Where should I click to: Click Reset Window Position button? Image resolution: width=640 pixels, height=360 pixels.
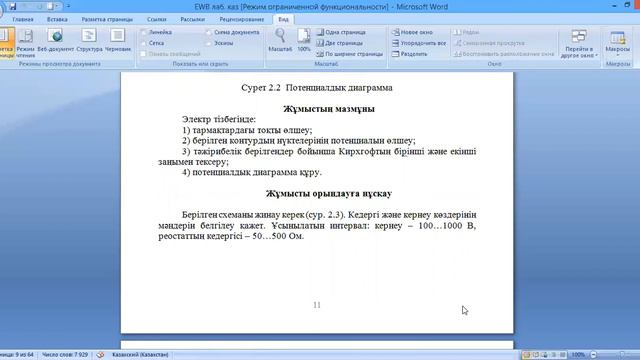click(x=504, y=54)
